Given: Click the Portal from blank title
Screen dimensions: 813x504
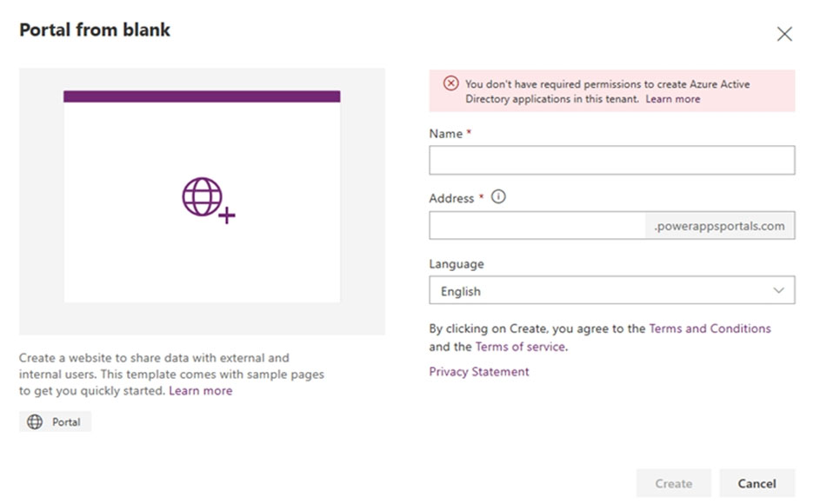Looking at the screenshot, I should 95,30.
